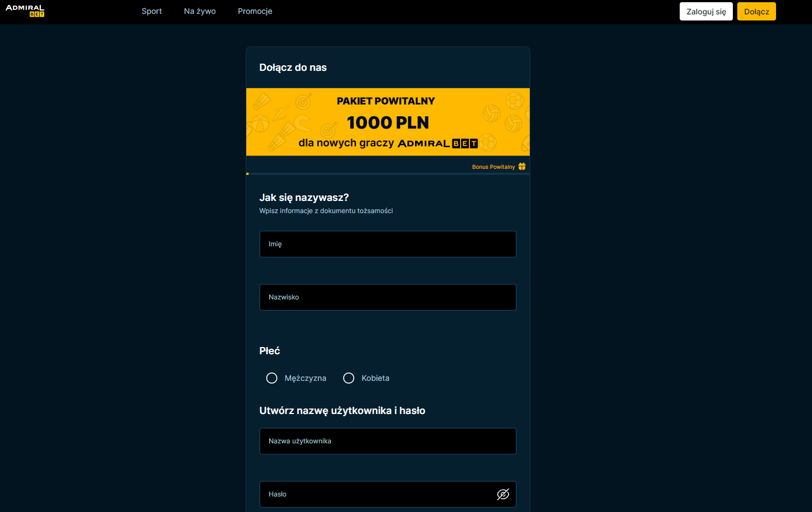Click the AdmiralBet logo inside the yellow banner
812x512 pixels.
point(437,143)
